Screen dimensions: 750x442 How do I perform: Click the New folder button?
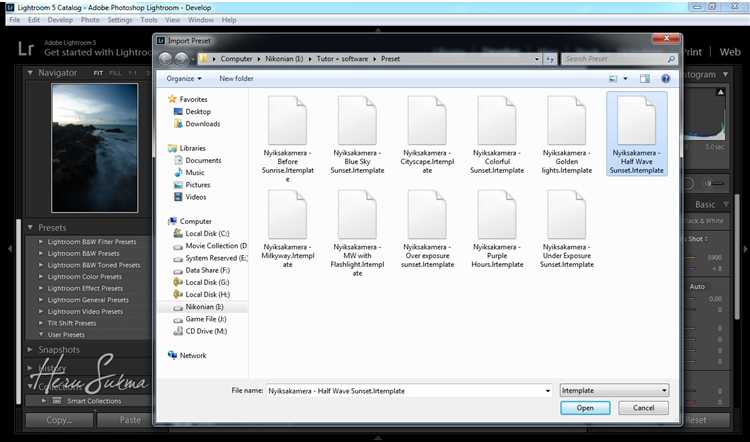236,78
